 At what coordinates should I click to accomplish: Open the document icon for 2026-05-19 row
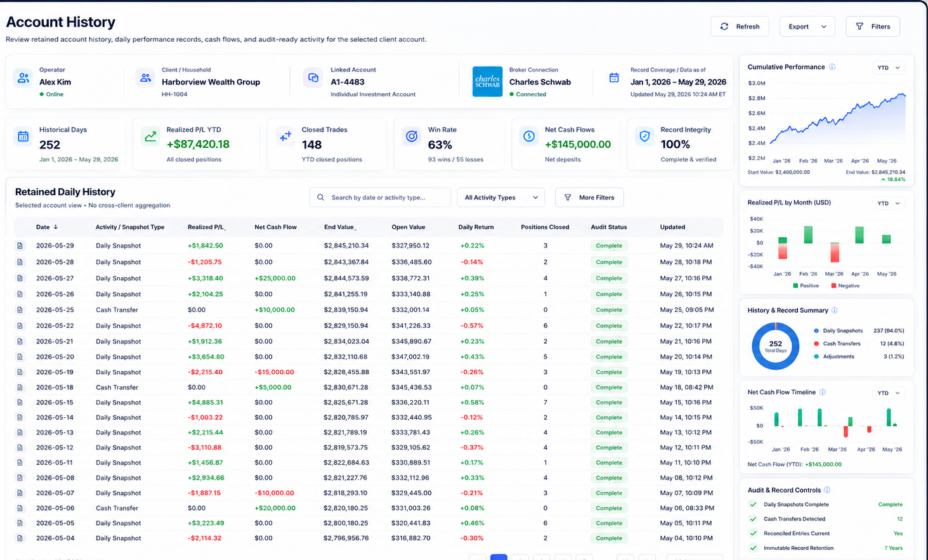20,372
